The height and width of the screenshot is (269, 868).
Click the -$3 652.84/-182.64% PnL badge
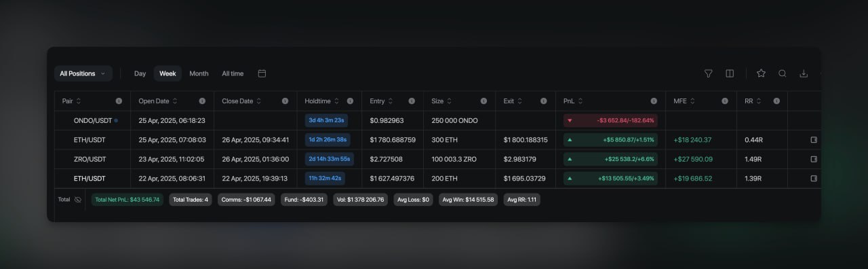(x=610, y=120)
